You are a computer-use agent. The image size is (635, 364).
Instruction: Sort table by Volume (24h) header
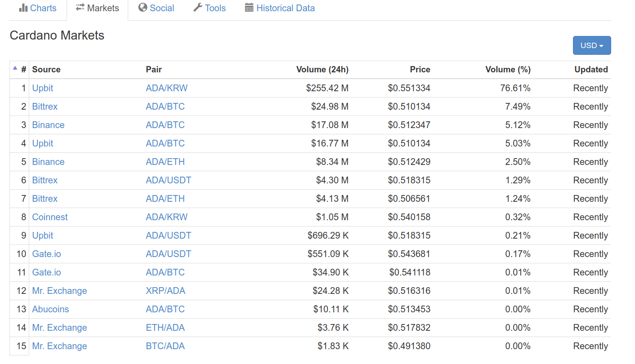[x=322, y=70]
